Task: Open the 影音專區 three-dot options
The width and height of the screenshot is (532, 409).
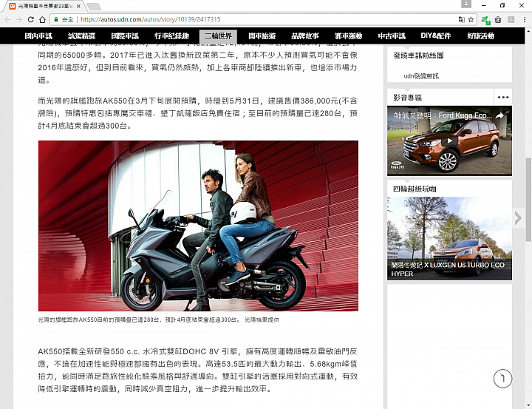Action: point(503,98)
